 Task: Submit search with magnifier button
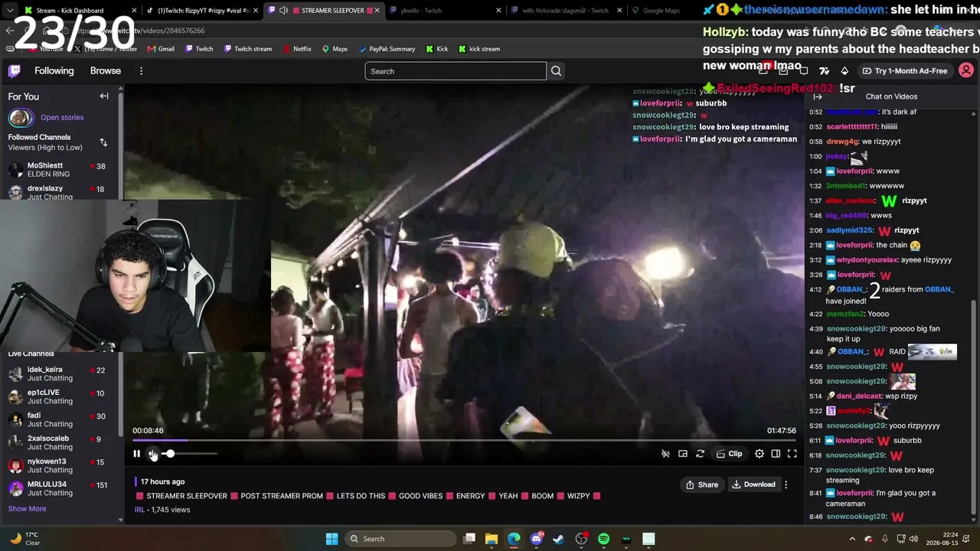[557, 71]
